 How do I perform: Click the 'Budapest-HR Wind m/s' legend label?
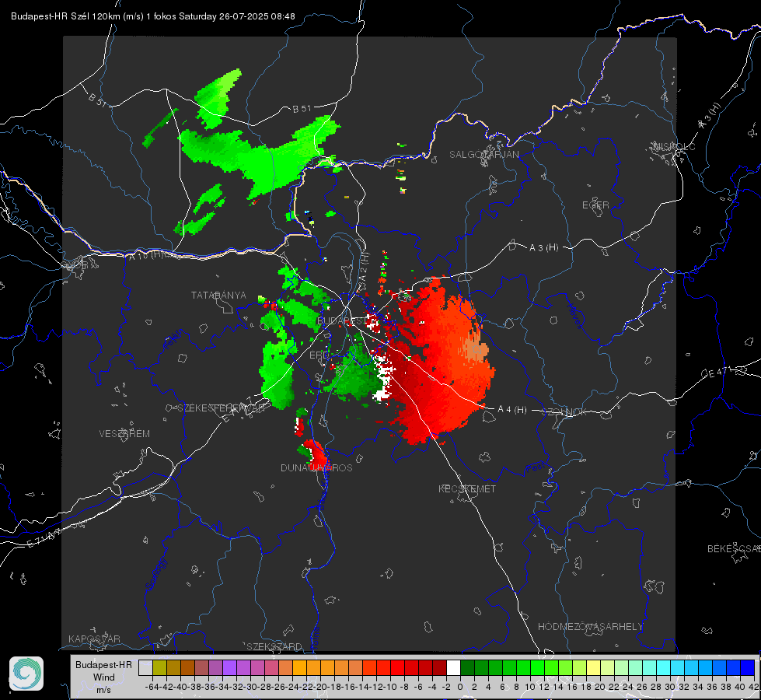point(104,677)
